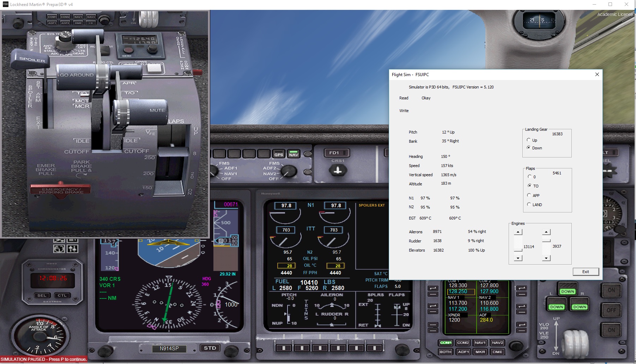The width and height of the screenshot is (636, 364).
Task: Click the SPOILER lever on throttle quadrant
Action: 29,59
